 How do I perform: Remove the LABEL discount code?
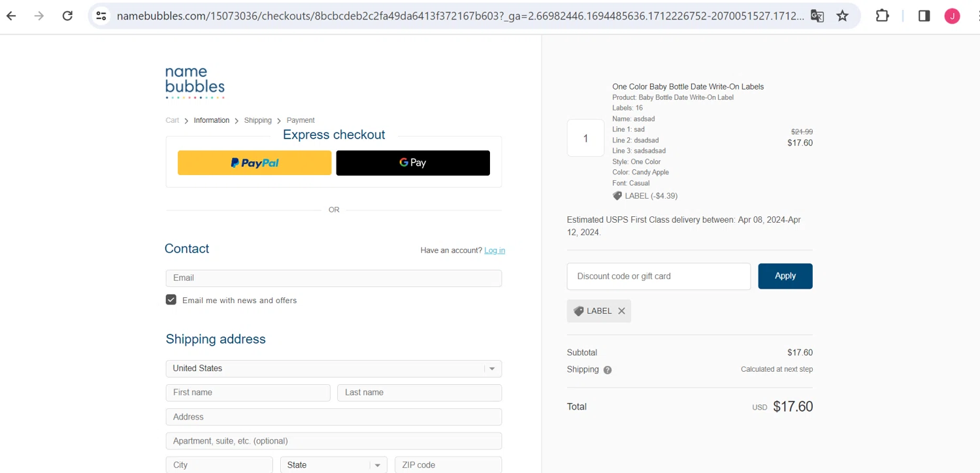pyautogui.click(x=621, y=311)
